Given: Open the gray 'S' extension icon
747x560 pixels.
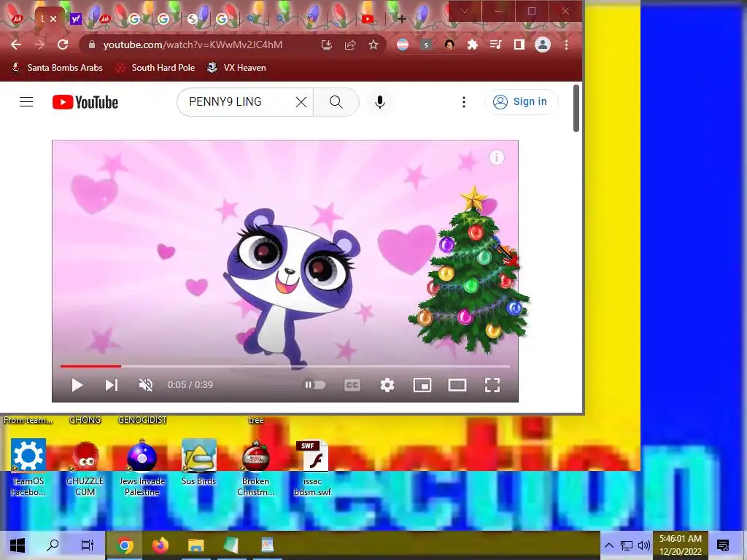Looking at the screenshot, I should tap(426, 44).
